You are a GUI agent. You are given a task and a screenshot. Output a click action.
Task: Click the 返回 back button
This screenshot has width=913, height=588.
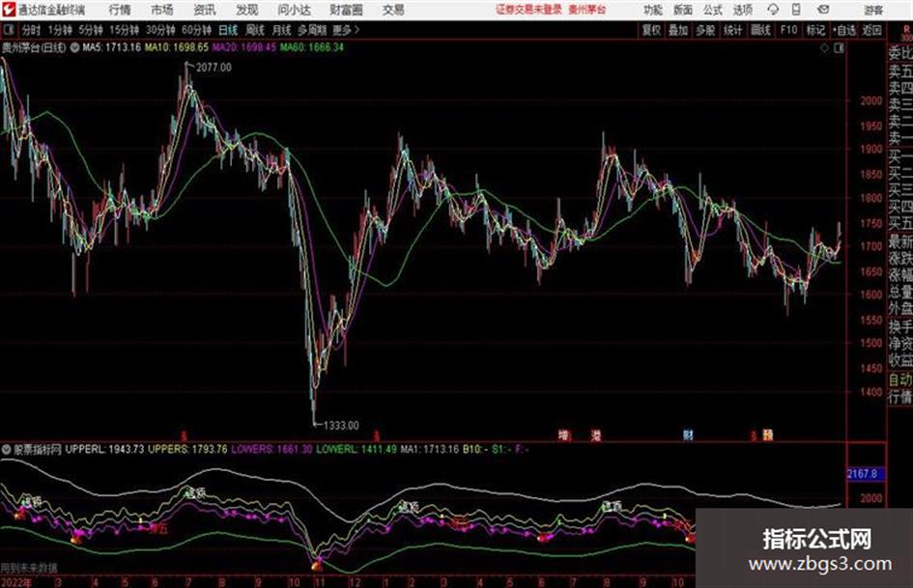[871, 30]
